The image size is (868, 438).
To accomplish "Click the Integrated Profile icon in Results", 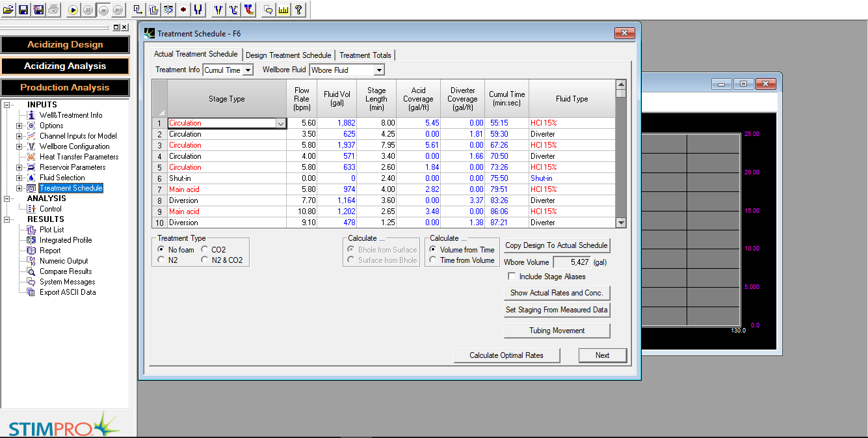I will click(31, 240).
